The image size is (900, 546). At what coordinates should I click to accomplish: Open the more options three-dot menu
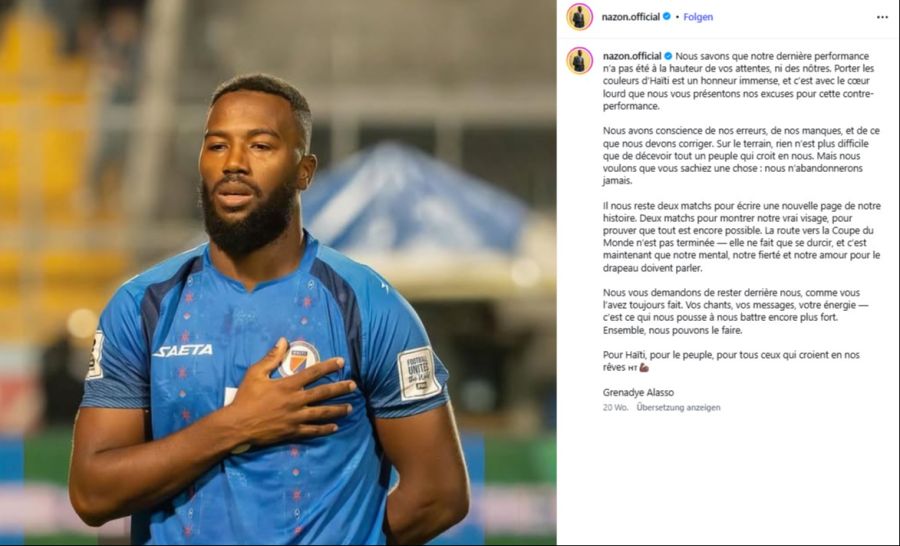click(882, 17)
